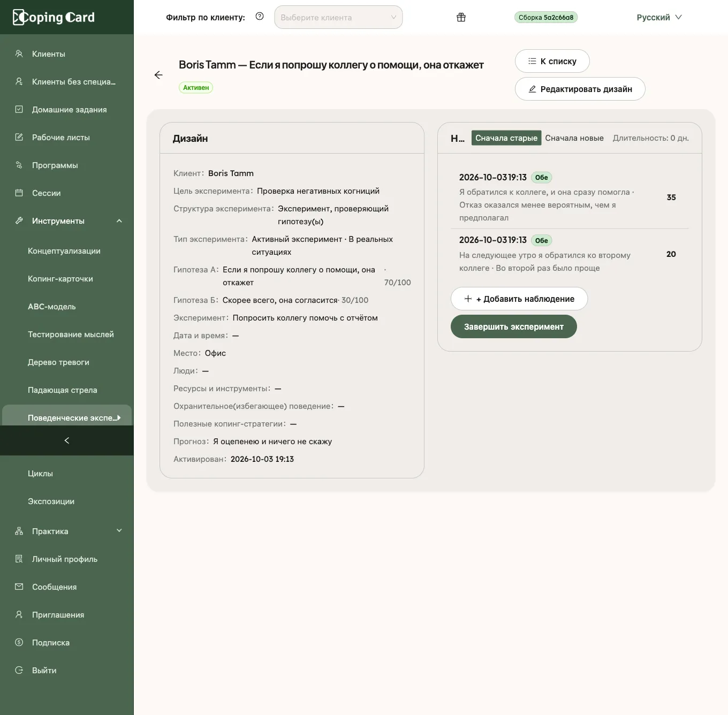Image resolution: width=728 pixels, height=715 pixels.
Task: Click the logout icon next to Выйти
Action: tap(19, 670)
